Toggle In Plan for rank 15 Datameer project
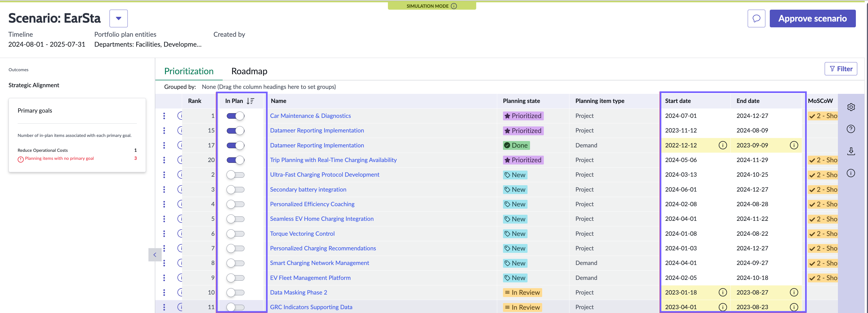 [x=235, y=131]
